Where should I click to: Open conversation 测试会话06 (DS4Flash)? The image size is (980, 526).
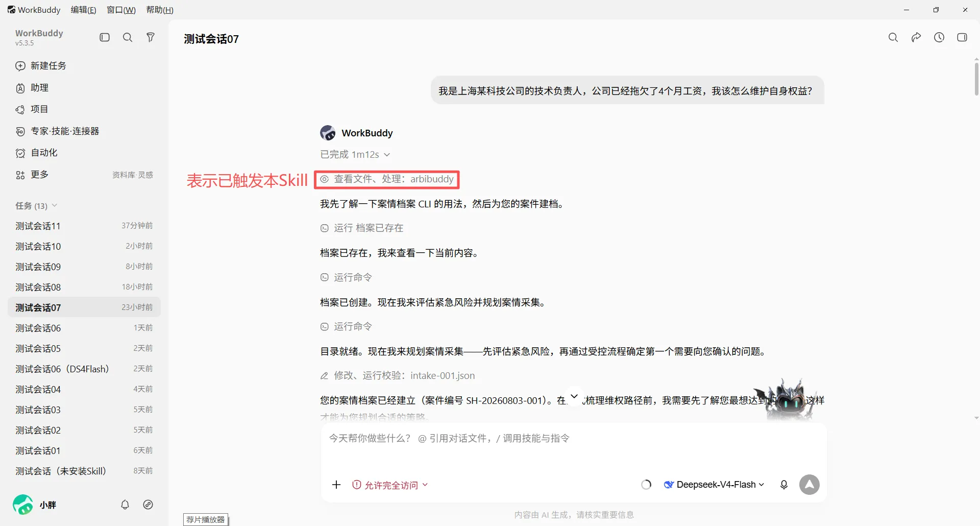tap(84, 369)
